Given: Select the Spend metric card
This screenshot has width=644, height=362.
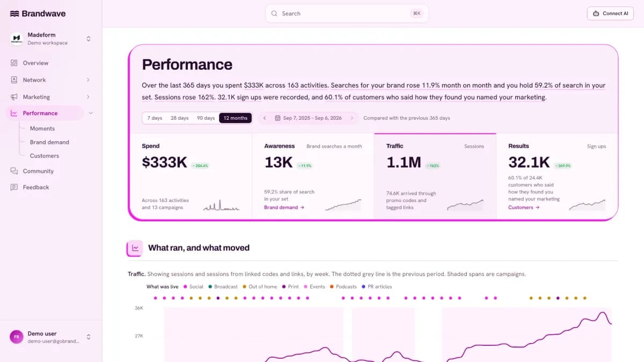Looking at the screenshot, I should tap(191, 176).
